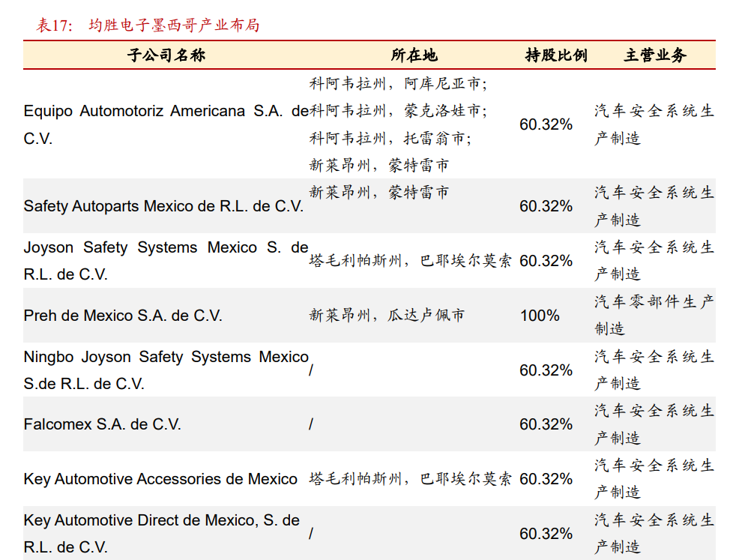Click the 主营业务 column header
This screenshot has width=739, height=560.
coord(654,55)
